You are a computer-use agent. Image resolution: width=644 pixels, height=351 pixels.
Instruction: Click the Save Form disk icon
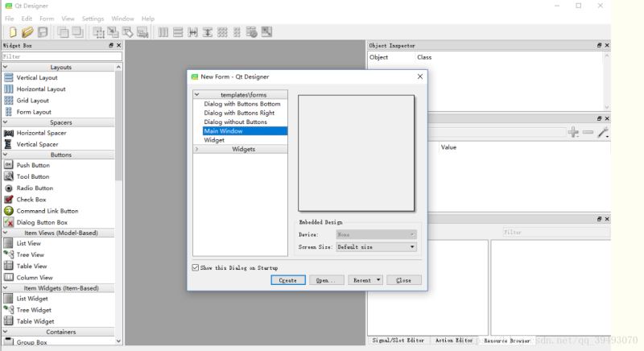[x=43, y=32]
